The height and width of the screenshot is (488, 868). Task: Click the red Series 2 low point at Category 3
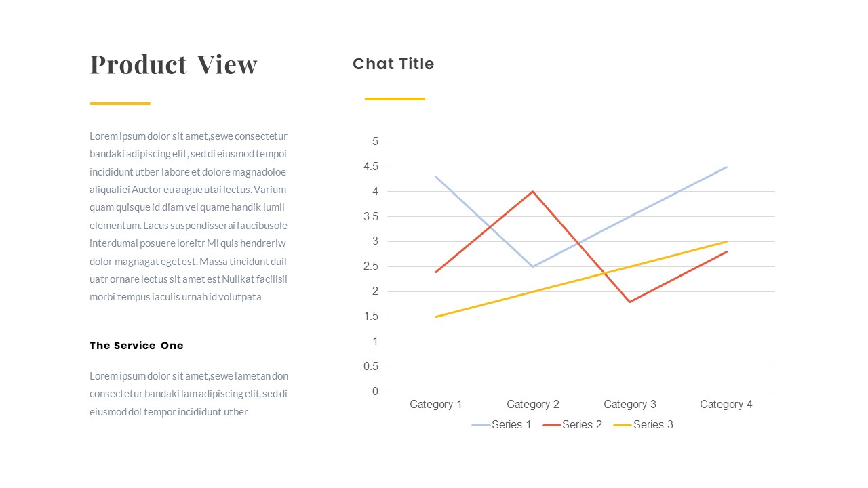630,302
